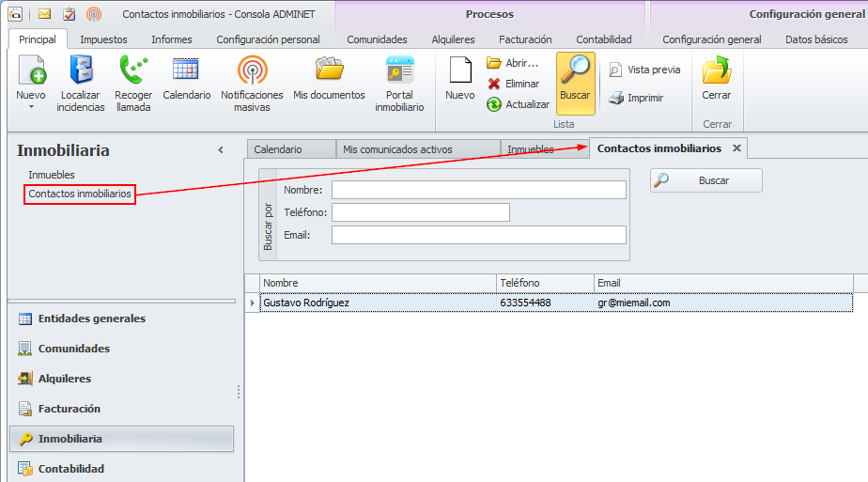Sort by the Nombre column header
This screenshot has width=868, height=482.
(378, 283)
